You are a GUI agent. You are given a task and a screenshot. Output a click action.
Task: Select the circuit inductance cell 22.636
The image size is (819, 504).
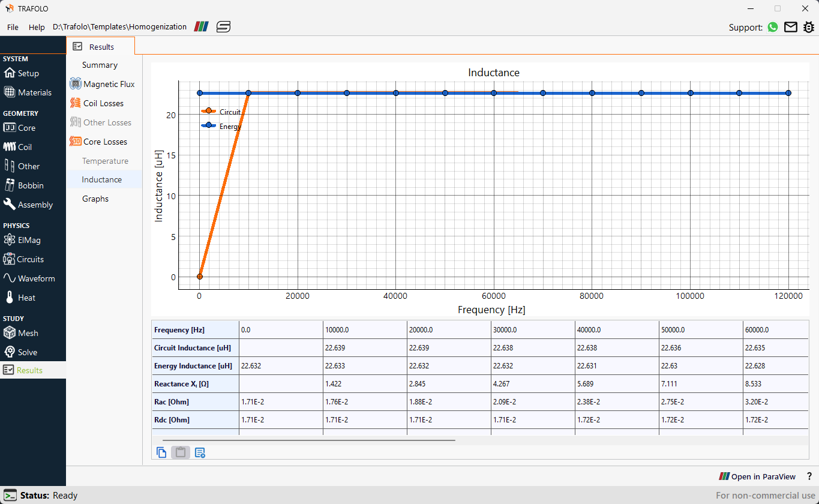coord(701,348)
